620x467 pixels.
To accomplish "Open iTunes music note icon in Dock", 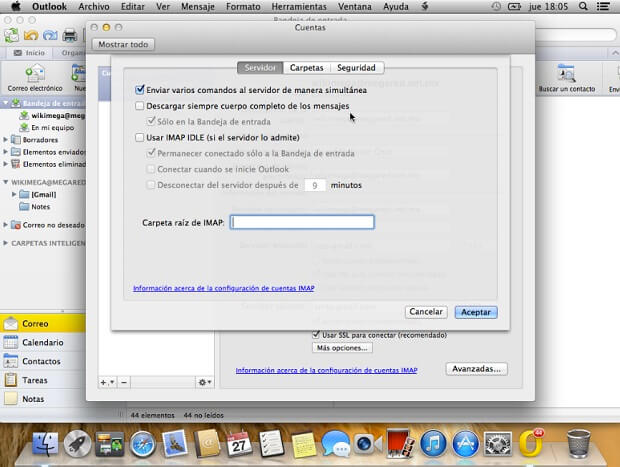I will click(x=433, y=444).
